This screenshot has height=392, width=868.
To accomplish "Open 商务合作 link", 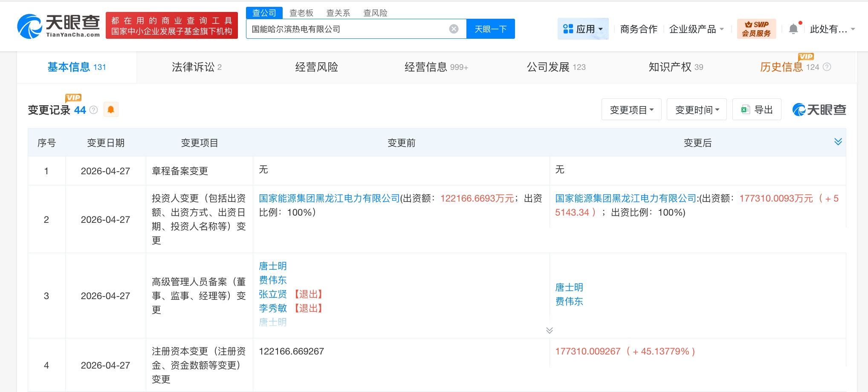I will 639,29.
